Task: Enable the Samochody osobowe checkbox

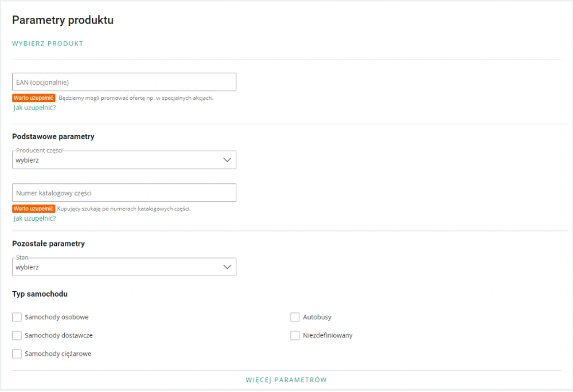Action: [17, 317]
